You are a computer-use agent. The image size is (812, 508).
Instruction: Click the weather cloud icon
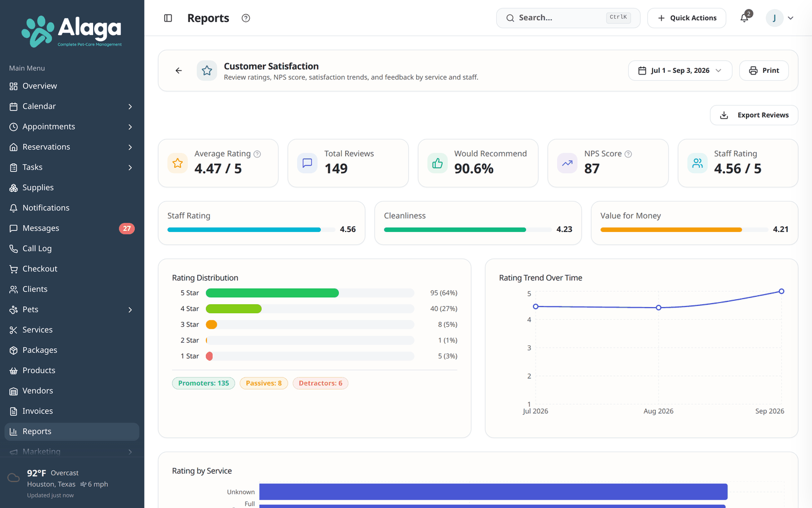[14, 478]
